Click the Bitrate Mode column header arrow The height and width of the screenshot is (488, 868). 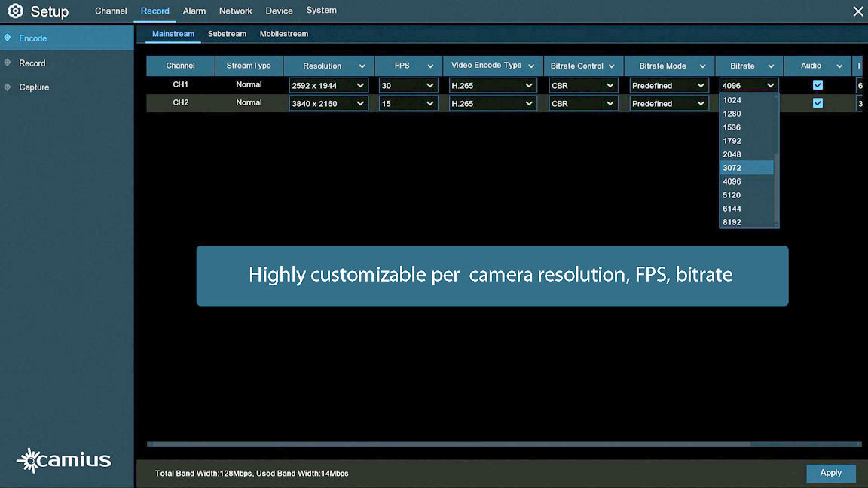[702, 66]
